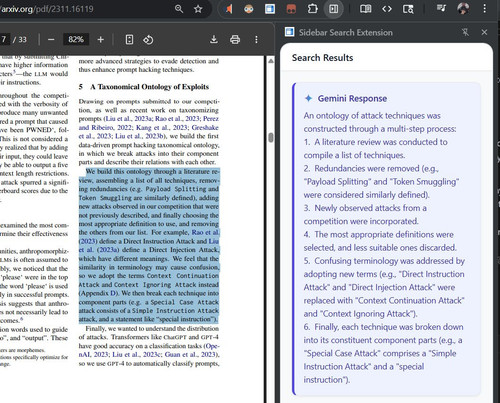This screenshot has width=500, height=403.
Task: Click the Search Results heading
Action: click(322, 58)
